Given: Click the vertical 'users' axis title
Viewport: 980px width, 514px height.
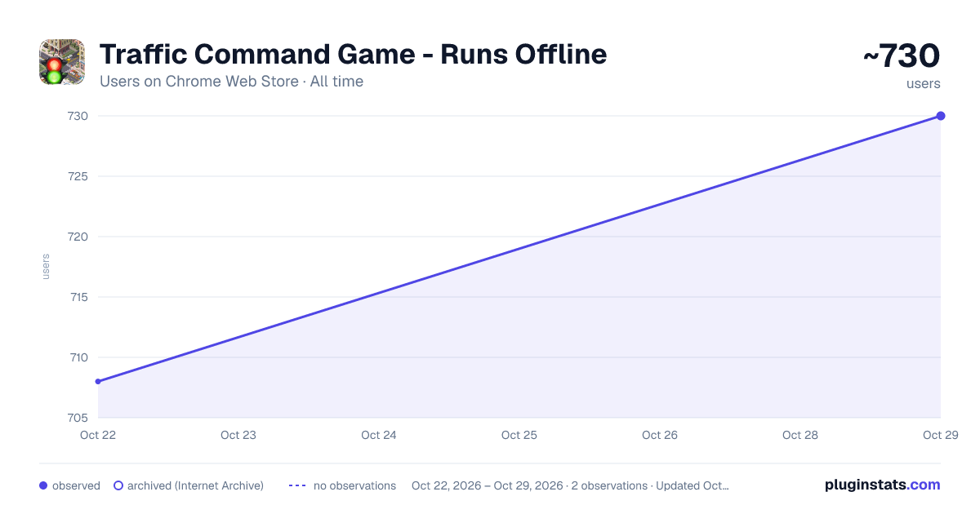Looking at the screenshot, I should [46, 267].
